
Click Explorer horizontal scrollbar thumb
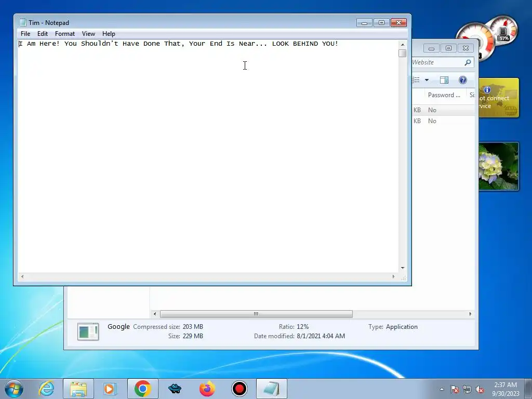pos(256,314)
